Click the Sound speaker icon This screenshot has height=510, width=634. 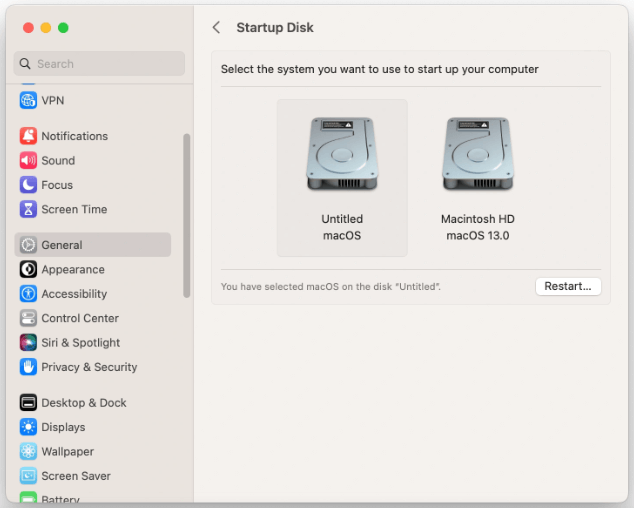[x=28, y=161]
